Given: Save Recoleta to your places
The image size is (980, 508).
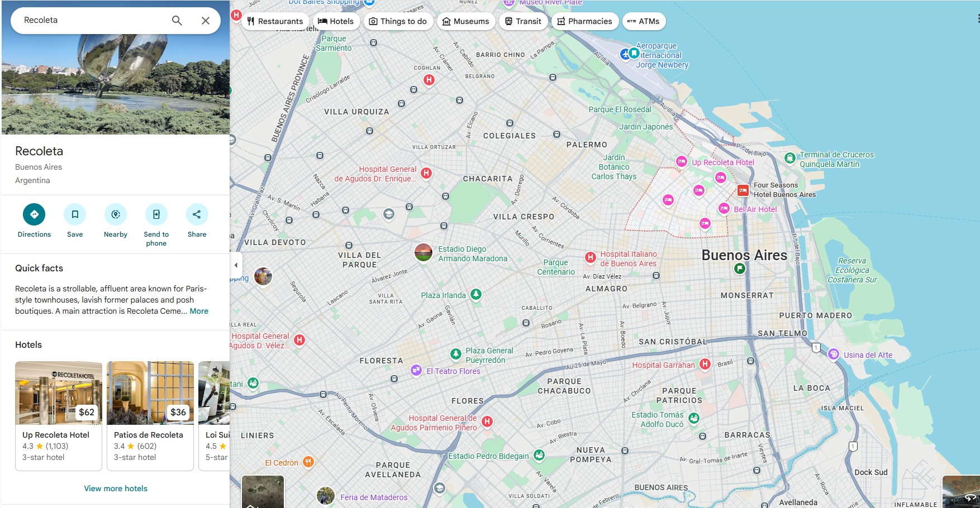Looking at the screenshot, I should point(75,215).
